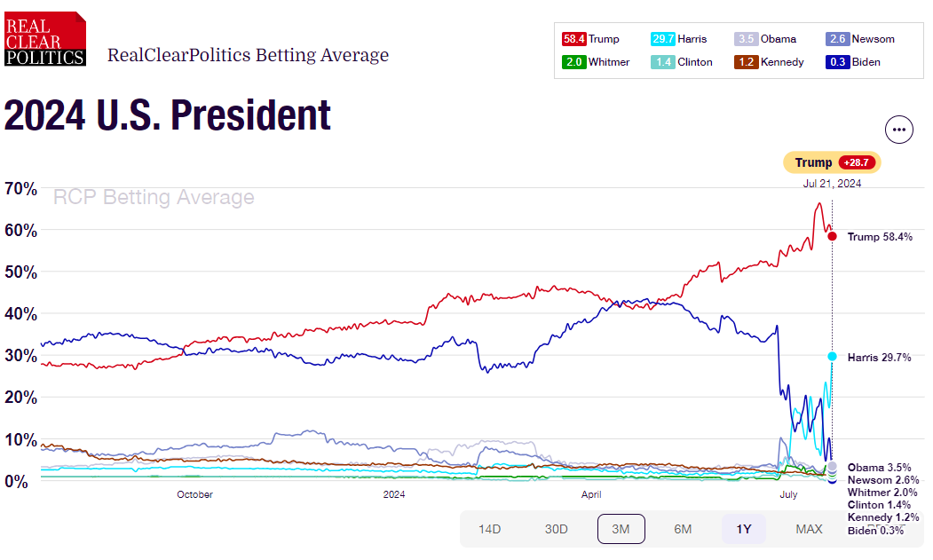
Task: Toggle Biden legend entry
Action: tap(852, 62)
